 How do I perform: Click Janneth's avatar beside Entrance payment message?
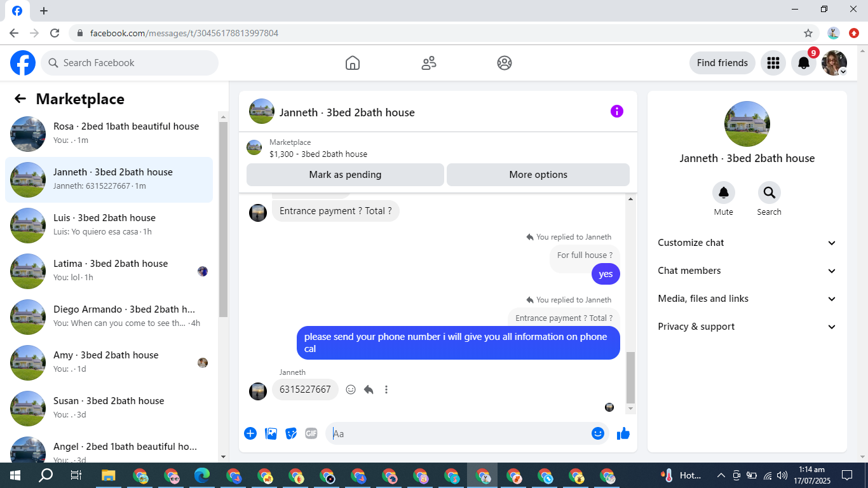coord(258,212)
